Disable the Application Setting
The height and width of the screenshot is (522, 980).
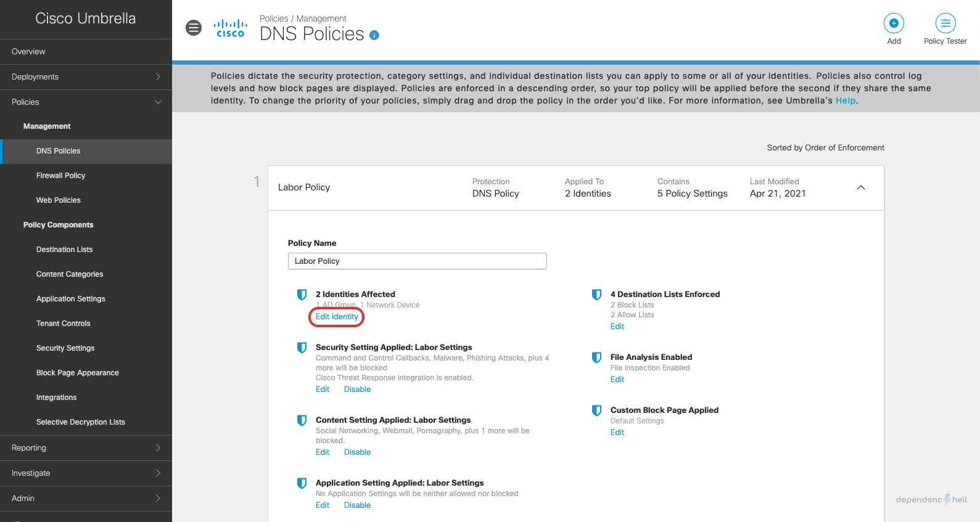pos(357,505)
